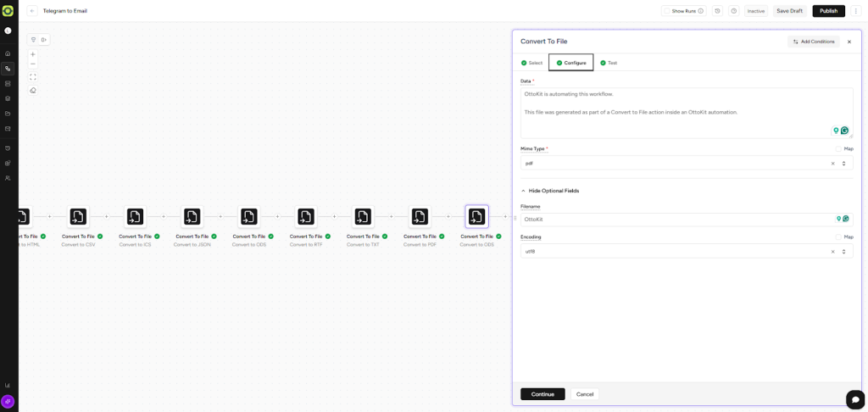Open the Mime Type pdf dropdown
The image size is (868, 412).
click(x=678, y=164)
